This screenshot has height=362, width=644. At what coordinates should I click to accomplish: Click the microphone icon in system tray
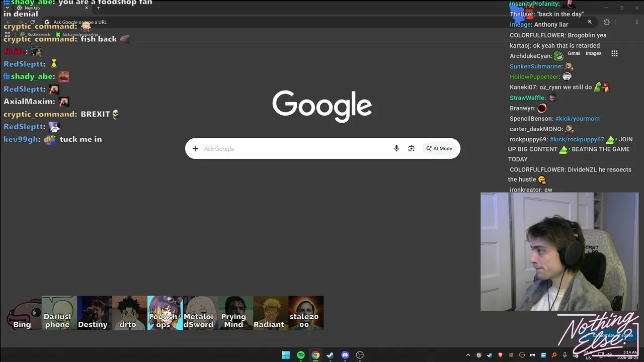click(x=565, y=355)
